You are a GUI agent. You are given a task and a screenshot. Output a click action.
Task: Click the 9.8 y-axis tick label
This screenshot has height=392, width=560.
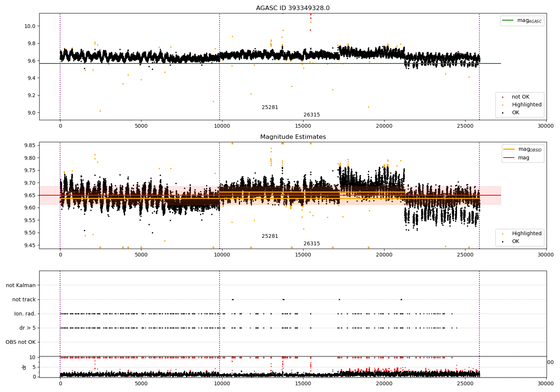(31, 43)
